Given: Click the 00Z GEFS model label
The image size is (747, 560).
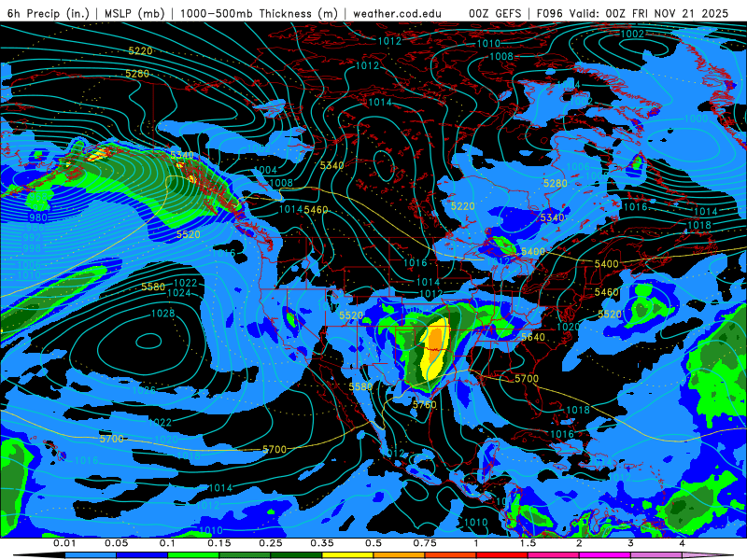Looking at the screenshot, I should [x=495, y=13].
